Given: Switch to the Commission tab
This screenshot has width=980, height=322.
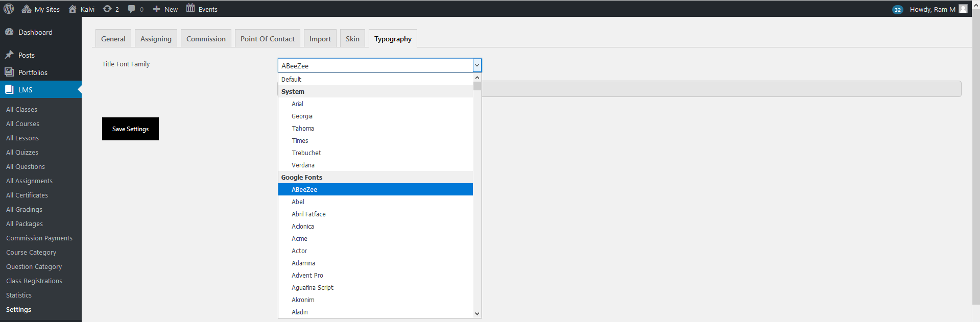Looking at the screenshot, I should point(206,38).
